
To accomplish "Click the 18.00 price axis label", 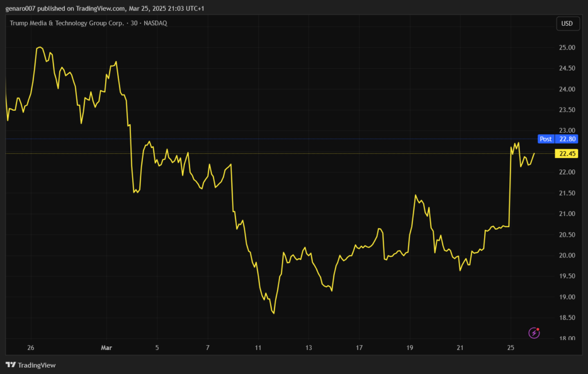I will [x=567, y=338].
